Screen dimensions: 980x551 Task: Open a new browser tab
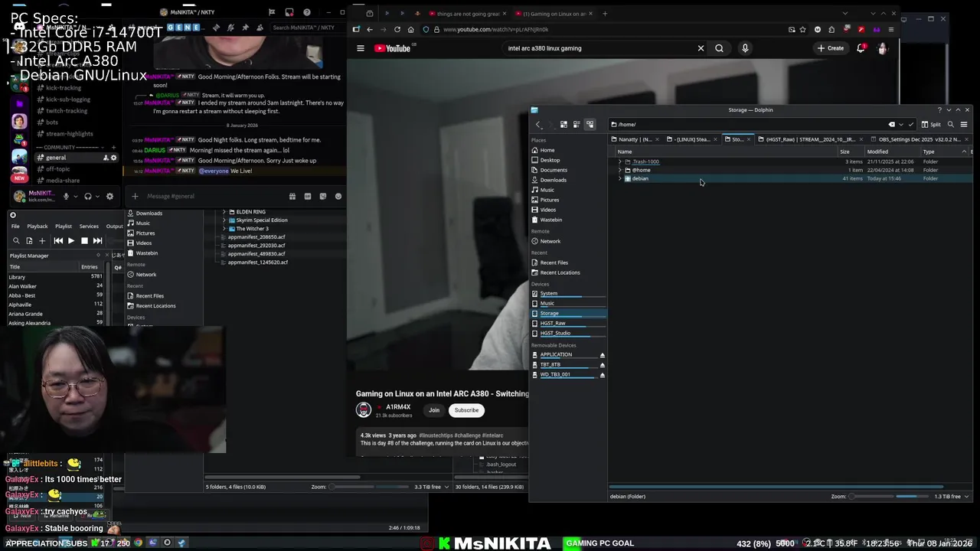coord(605,13)
